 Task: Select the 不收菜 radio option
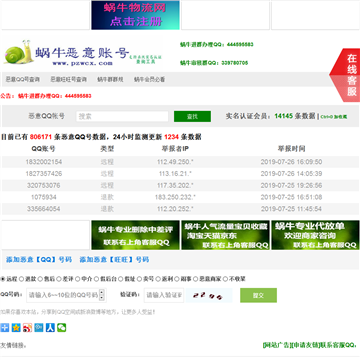[225, 279]
